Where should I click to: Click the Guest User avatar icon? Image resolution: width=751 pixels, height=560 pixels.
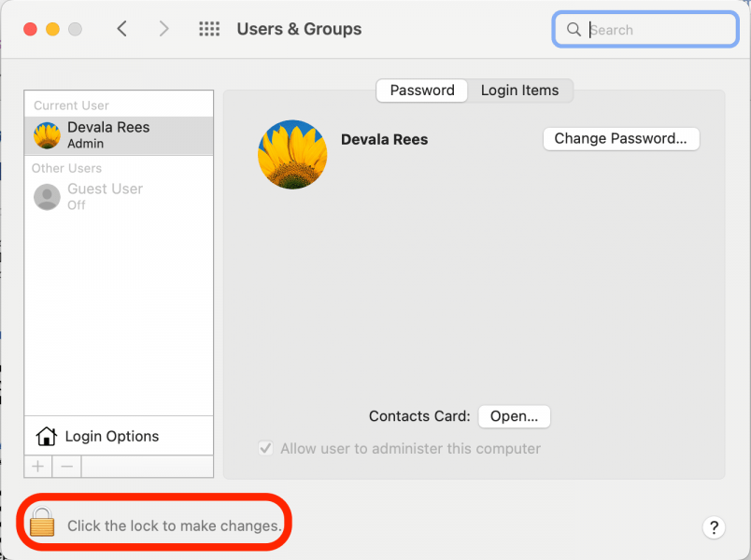47,197
